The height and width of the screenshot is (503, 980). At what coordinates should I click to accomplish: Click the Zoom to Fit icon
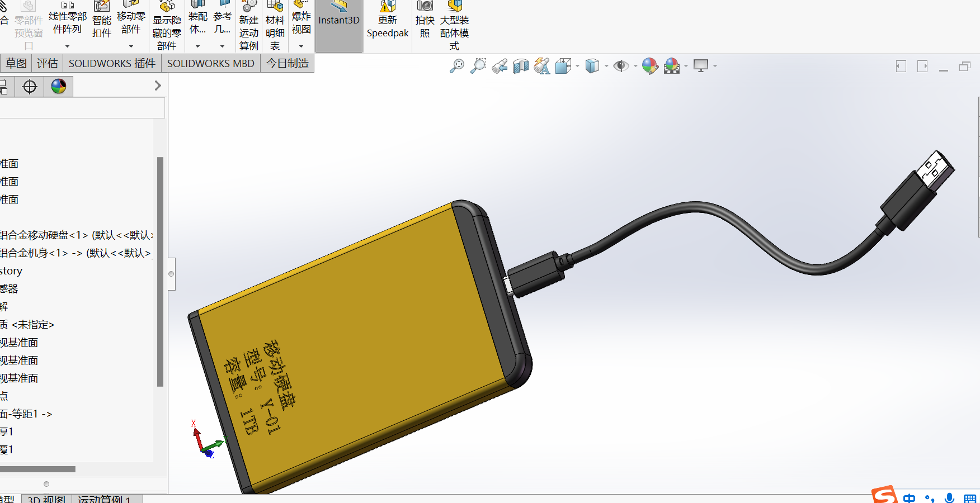(457, 66)
